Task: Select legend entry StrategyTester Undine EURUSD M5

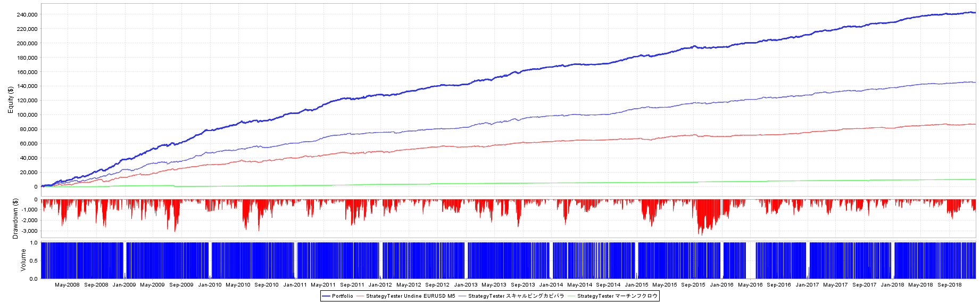Action: [406, 296]
